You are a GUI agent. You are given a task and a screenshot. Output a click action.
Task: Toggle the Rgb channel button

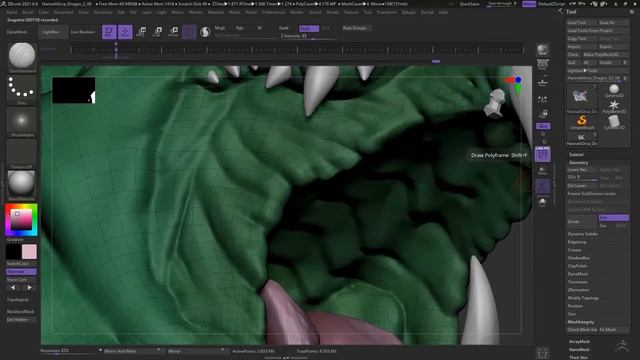(240, 28)
